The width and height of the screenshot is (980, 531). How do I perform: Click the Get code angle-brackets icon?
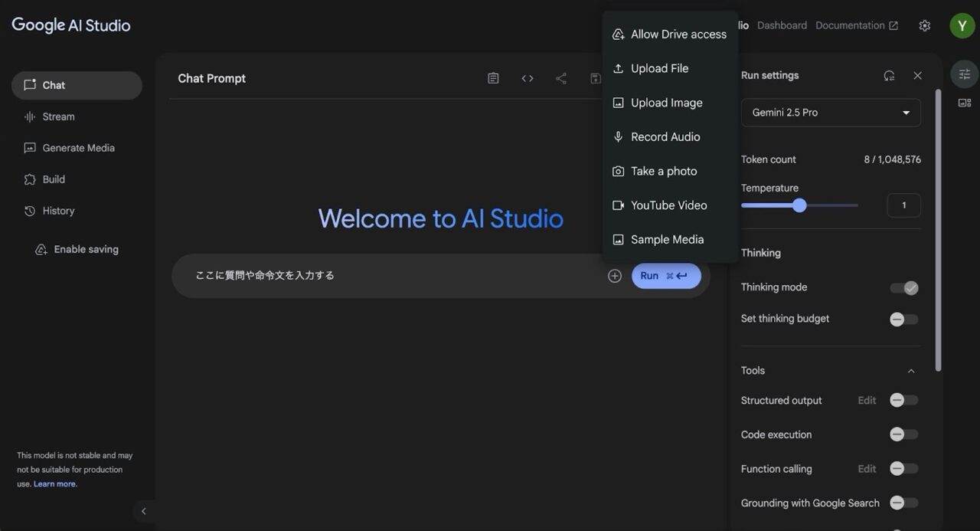pyautogui.click(x=528, y=78)
